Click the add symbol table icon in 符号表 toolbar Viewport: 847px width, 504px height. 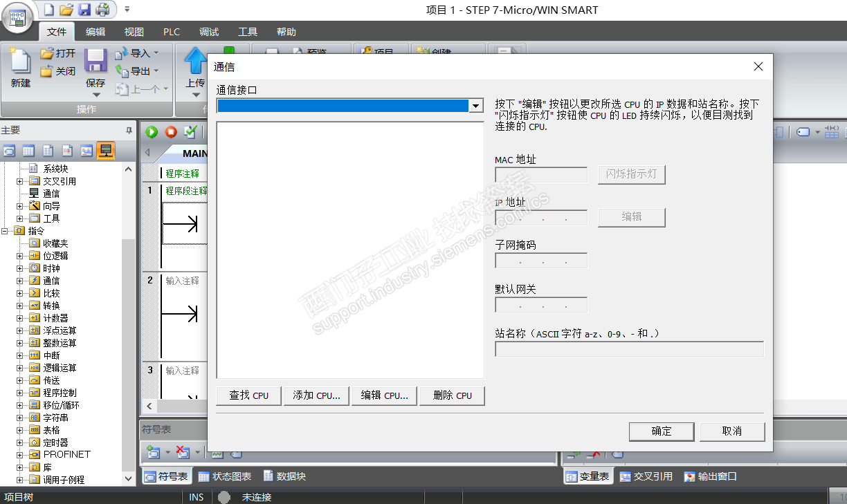pyautogui.click(x=153, y=453)
